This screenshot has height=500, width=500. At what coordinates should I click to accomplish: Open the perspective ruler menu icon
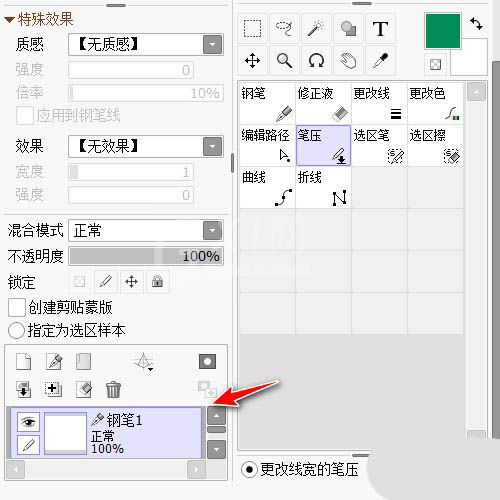(x=144, y=362)
